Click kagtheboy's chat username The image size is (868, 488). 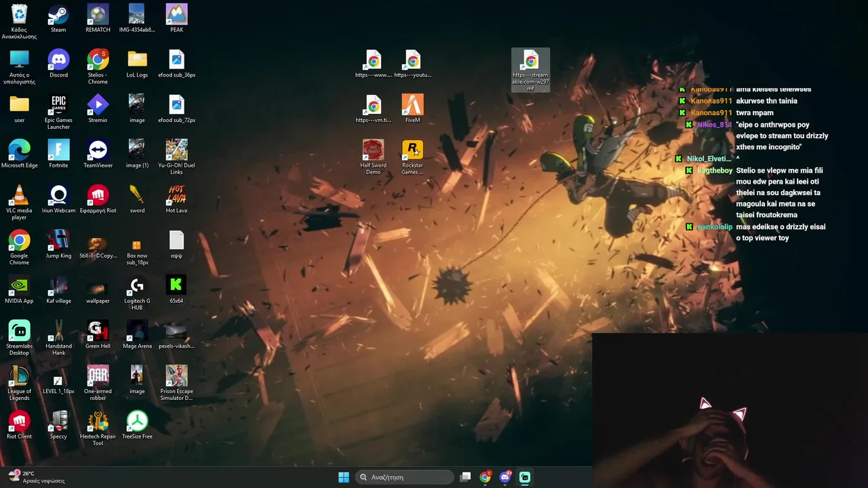pyautogui.click(x=715, y=171)
